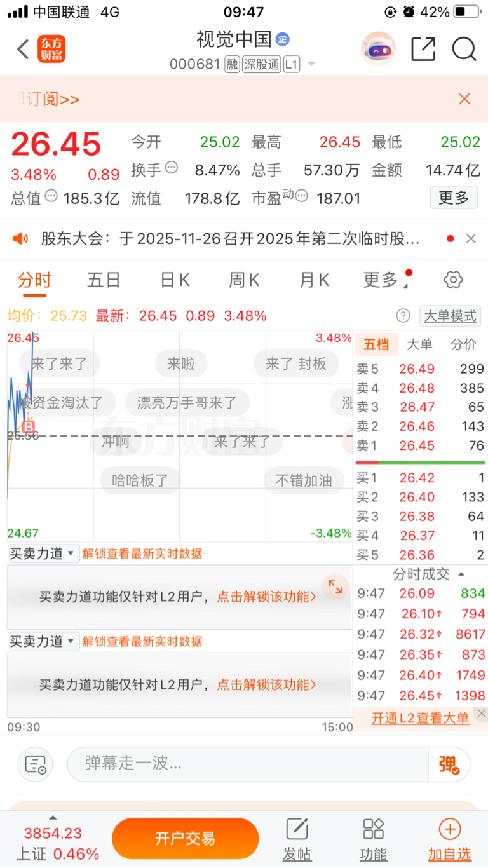The width and height of the screenshot is (488, 868).
Task: Dismiss the announcement with gray X
Action: point(471,239)
